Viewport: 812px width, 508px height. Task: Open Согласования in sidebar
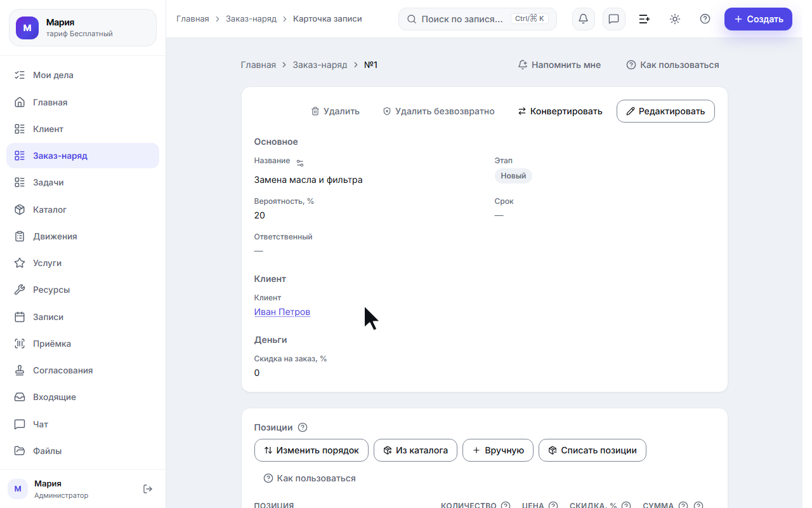82,370
